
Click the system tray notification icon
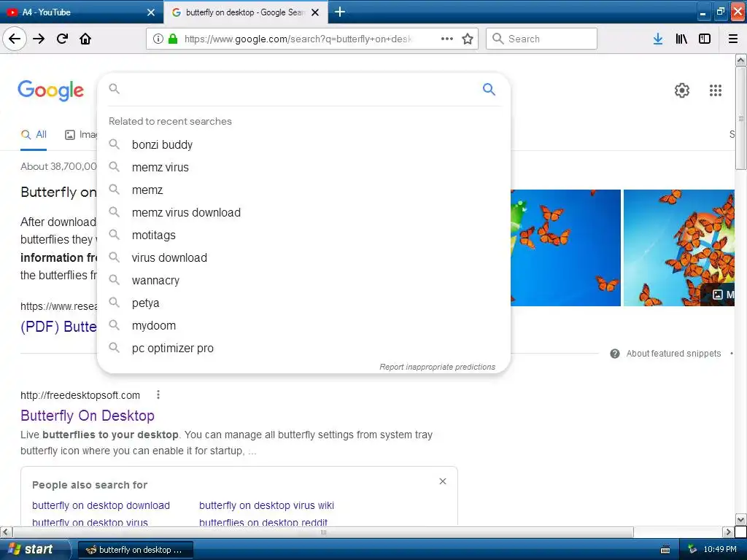click(x=692, y=549)
